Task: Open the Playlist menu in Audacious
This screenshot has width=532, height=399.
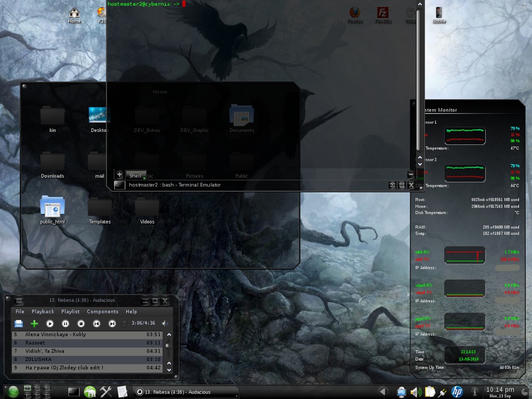Action: (70, 311)
